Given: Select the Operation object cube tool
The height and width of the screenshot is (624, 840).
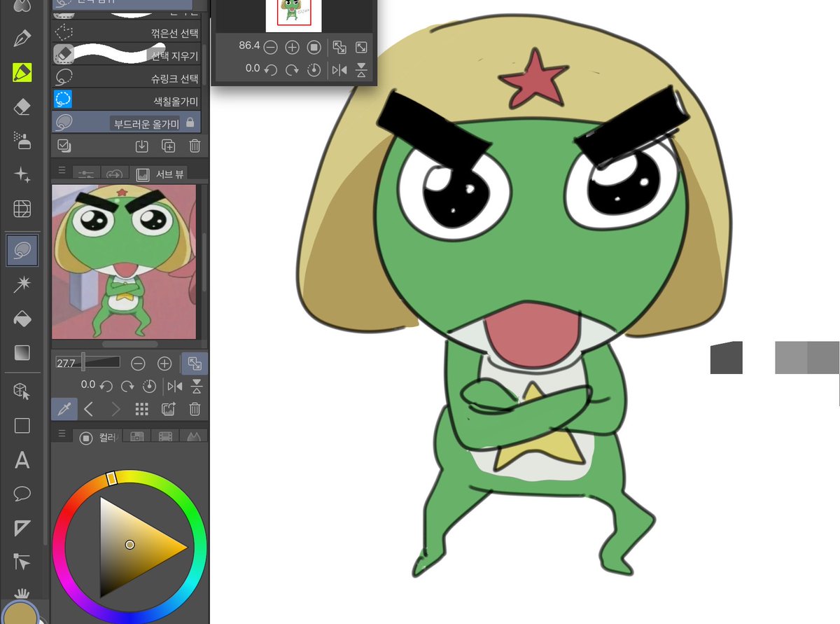Looking at the screenshot, I should 22,391.
